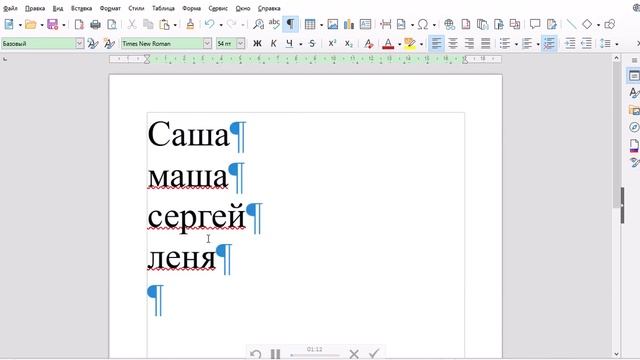Viewport: 640px width, 360px height.
Task: Export directly as PDF icon
Action: point(79,24)
